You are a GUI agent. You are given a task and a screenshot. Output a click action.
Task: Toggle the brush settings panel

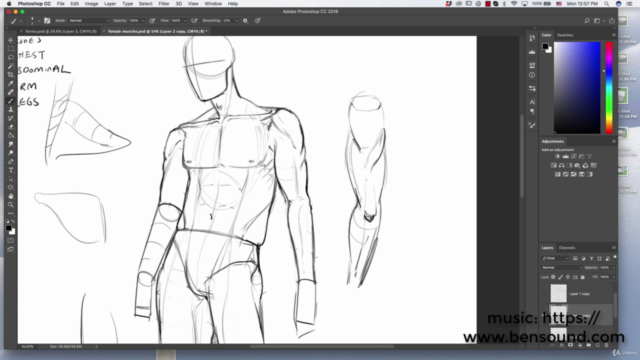click(x=47, y=20)
